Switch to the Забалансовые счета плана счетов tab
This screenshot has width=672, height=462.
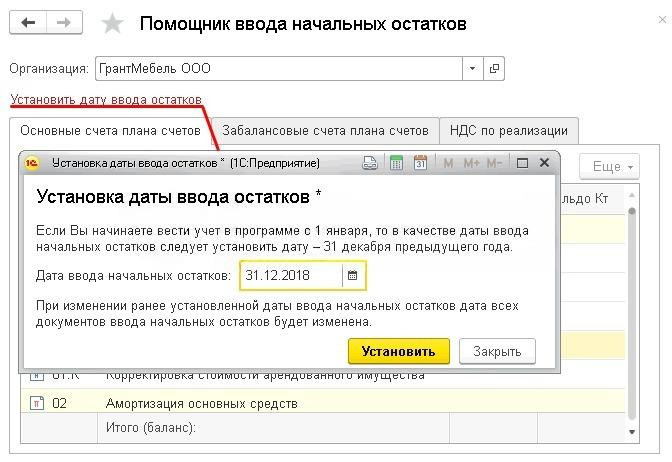point(325,131)
